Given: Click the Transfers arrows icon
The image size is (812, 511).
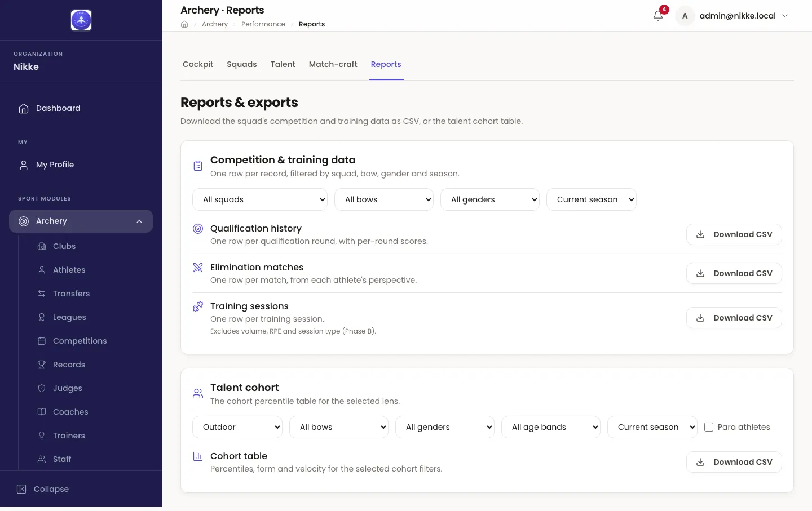Looking at the screenshot, I should click(42, 294).
